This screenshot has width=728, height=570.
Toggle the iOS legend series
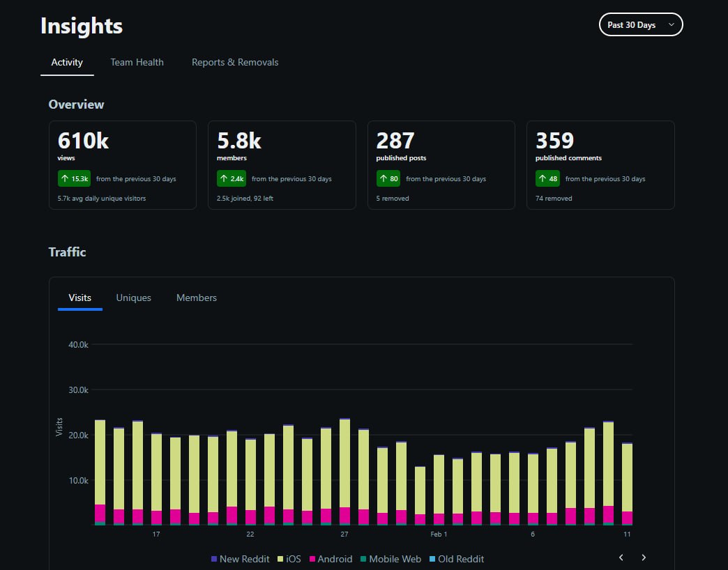(x=289, y=559)
